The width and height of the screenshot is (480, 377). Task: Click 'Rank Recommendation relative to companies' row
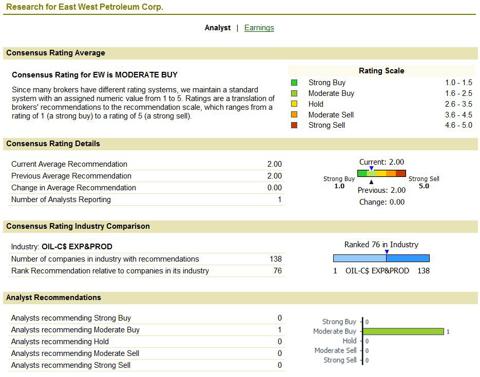[147, 271]
